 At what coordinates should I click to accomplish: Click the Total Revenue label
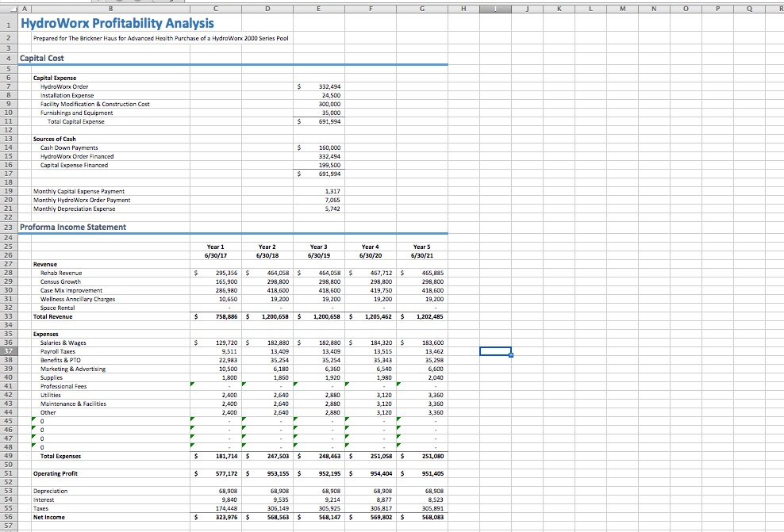click(x=53, y=316)
